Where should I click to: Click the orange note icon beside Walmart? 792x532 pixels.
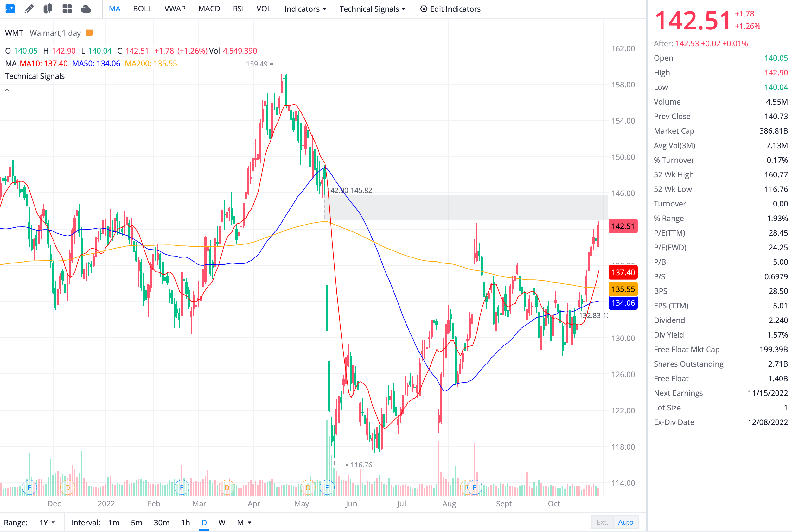[89, 33]
